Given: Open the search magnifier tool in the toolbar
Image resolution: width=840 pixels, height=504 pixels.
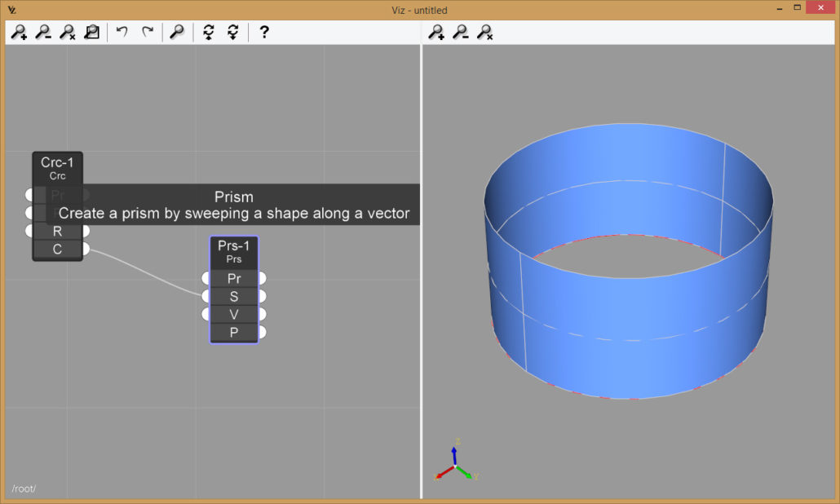Looking at the screenshot, I should pos(177,32).
